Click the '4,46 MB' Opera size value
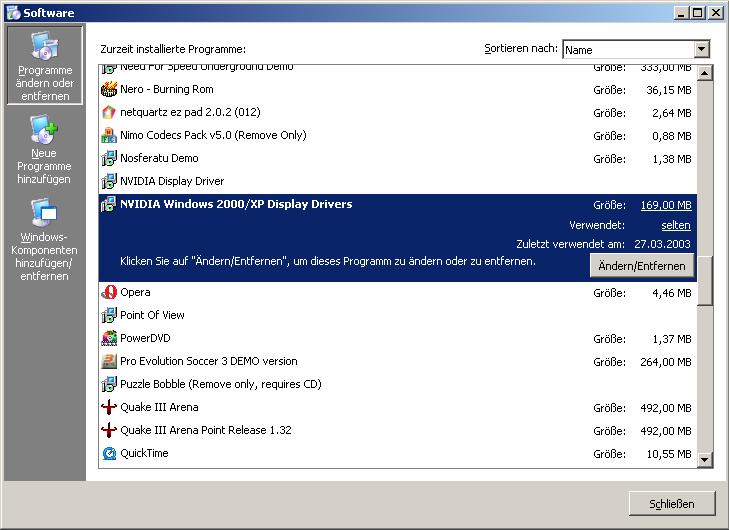729x530 pixels. 671,293
